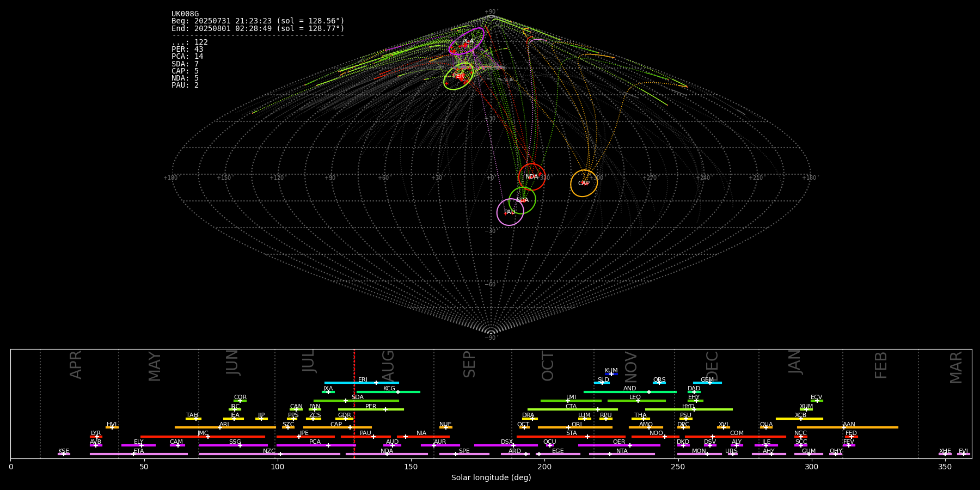Click the PCA shower bar in the timeline
Screen dimensions: 980x490
point(316,445)
